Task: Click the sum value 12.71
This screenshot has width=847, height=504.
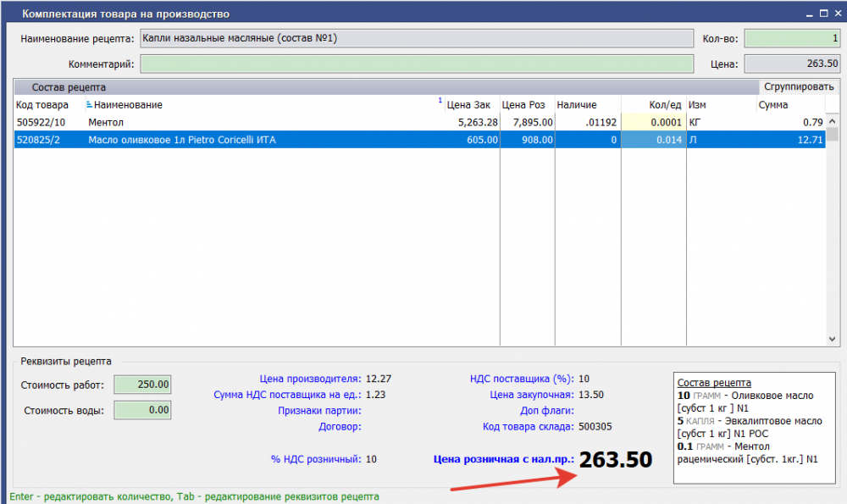Action: pos(811,140)
